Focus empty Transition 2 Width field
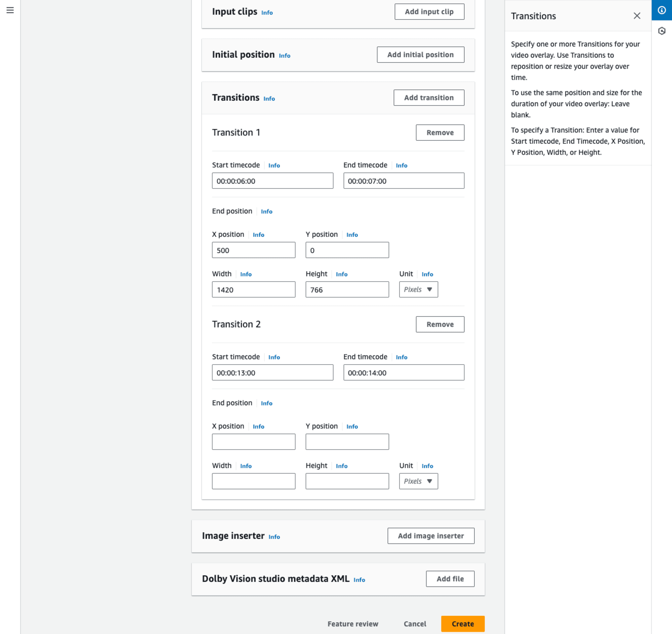This screenshot has height=634, width=672. [254, 481]
